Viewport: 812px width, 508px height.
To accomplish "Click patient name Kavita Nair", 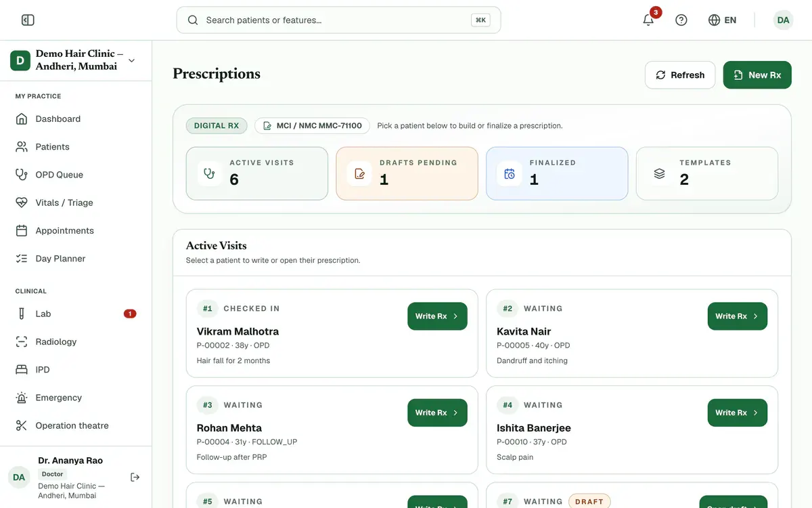I will click(524, 332).
